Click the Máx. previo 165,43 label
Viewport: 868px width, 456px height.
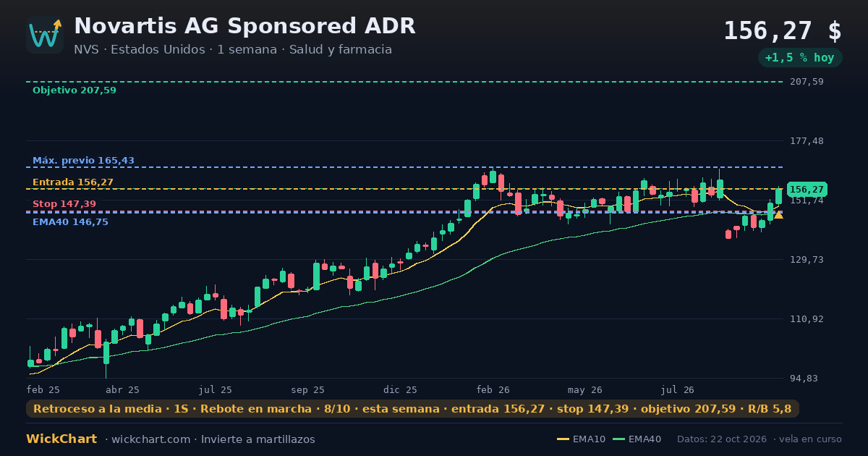click(83, 161)
